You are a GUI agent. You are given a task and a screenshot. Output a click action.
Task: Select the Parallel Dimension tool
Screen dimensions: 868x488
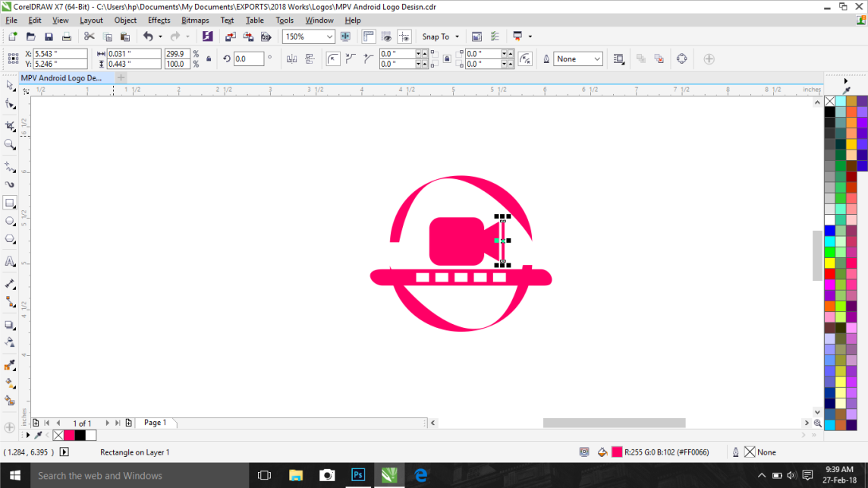coord(9,284)
